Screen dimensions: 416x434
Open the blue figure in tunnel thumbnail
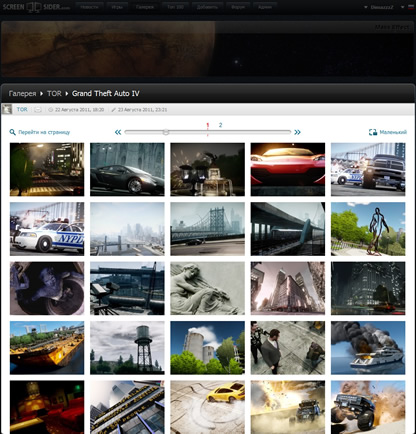[47, 288]
